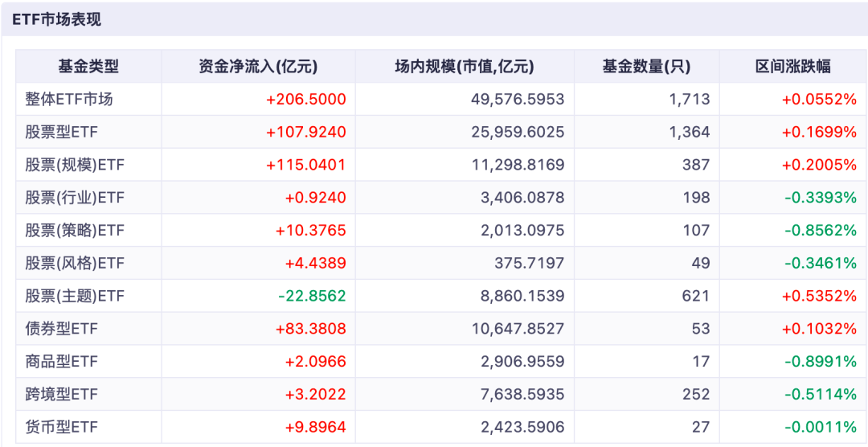Screen dimensions: 868x447
Task: Click the change value +0.1699%
Action: 819,133
